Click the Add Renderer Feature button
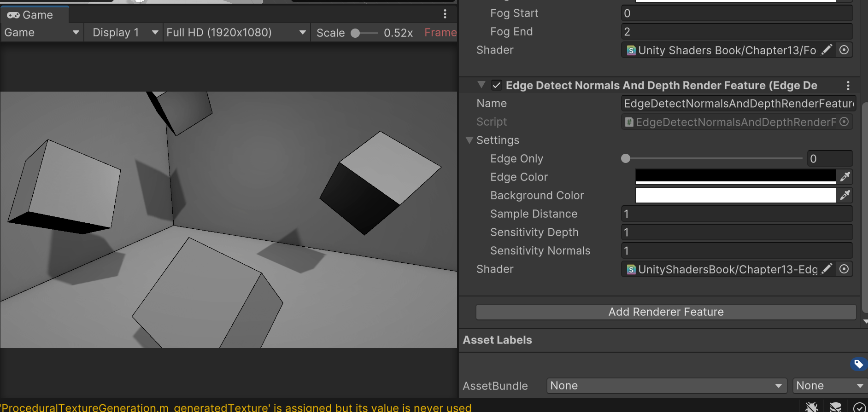This screenshot has width=868, height=412. 666,312
